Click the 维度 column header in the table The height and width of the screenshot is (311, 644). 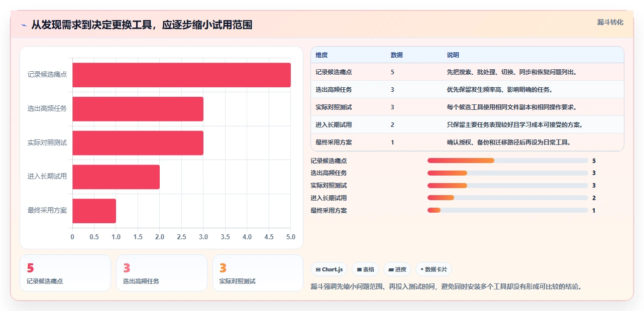pyautogui.click(x=321, y=55)
